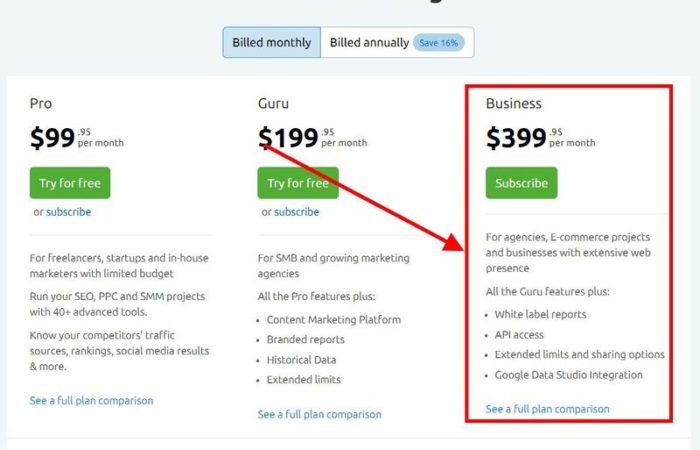Click the $399 Business price
Screen dimensions: 700x450
(516, 138)
